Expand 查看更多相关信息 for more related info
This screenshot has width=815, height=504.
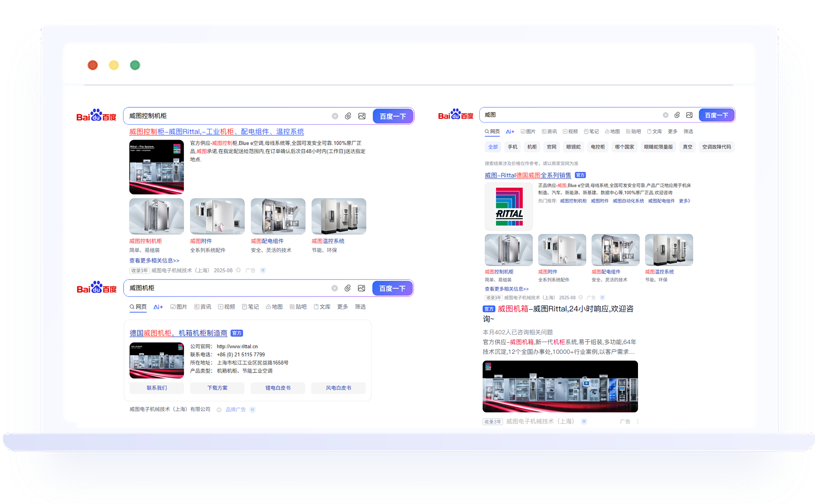tap(154, 260)
